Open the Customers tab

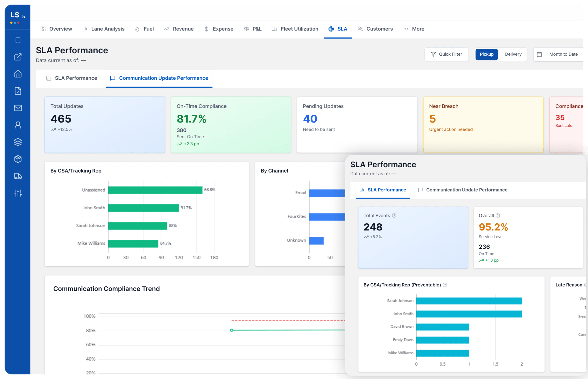(x=375, y=29)
